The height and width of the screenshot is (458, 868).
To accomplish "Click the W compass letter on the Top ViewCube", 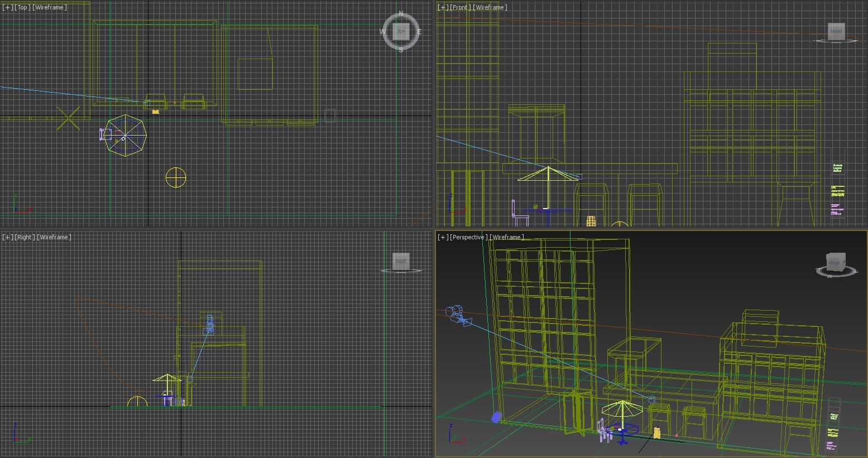I will pyautogui.click(x=382, y=32).
